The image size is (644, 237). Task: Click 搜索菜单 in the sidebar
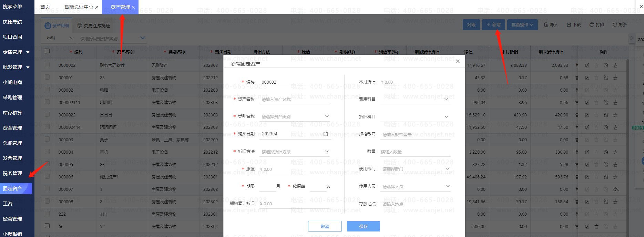pyautogui.click(x=13, y=7)
